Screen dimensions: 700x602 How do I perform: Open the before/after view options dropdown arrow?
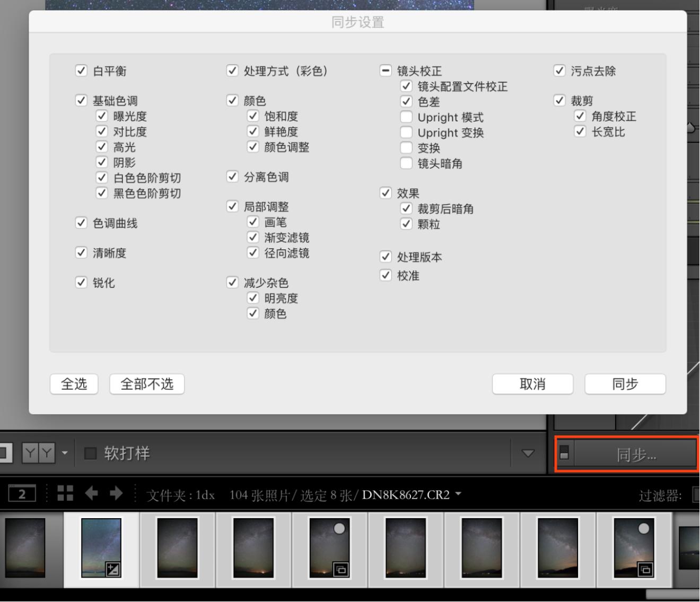(x=65, y=453)
